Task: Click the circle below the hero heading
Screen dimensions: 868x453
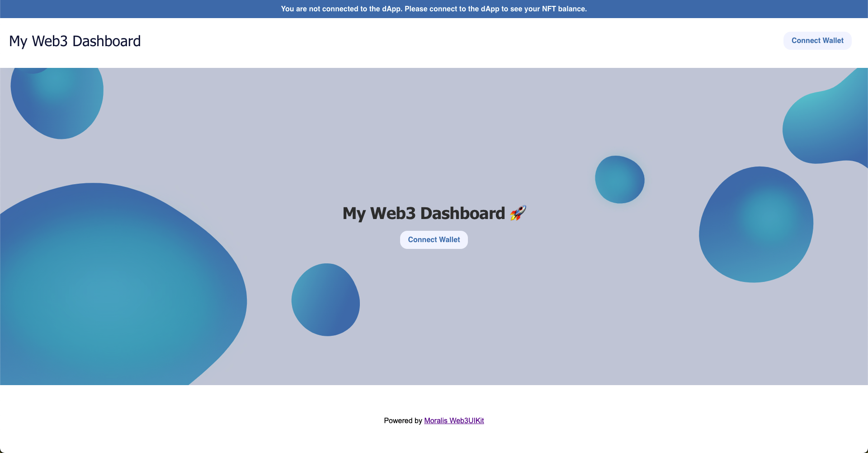Action: (x=325, y=300)
